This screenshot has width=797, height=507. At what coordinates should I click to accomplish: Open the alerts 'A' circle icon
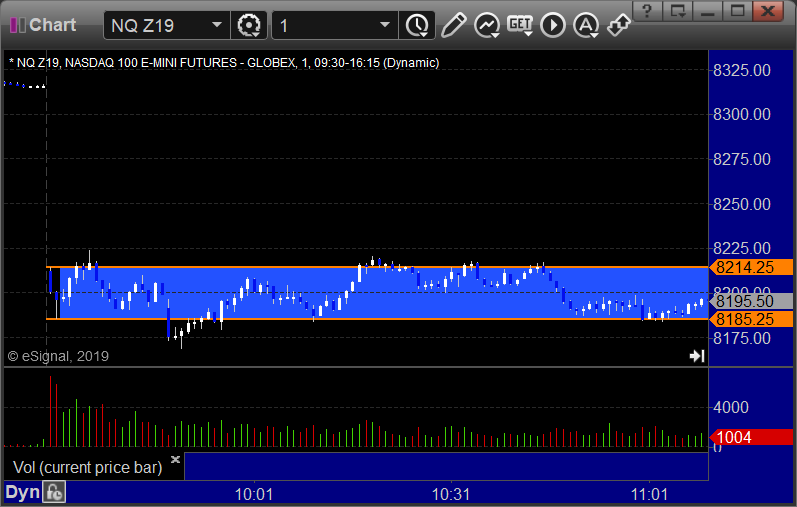coord(586,25)
